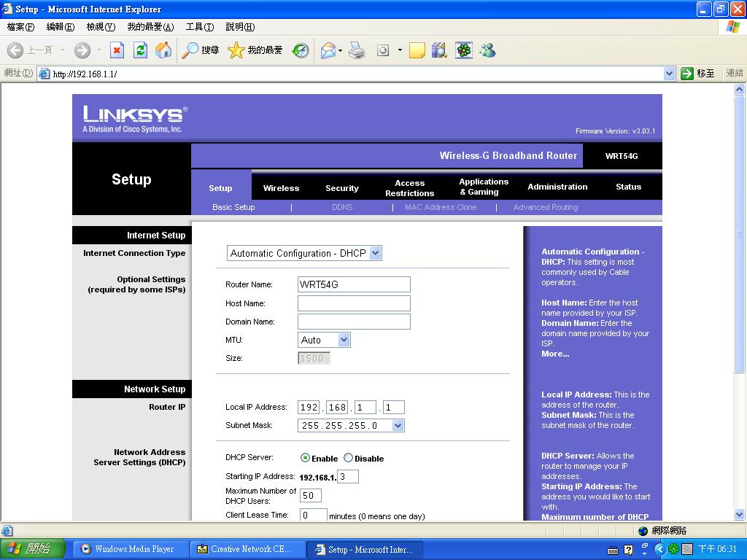Click the green flower ICQ icon

click(x=463, y=50)
